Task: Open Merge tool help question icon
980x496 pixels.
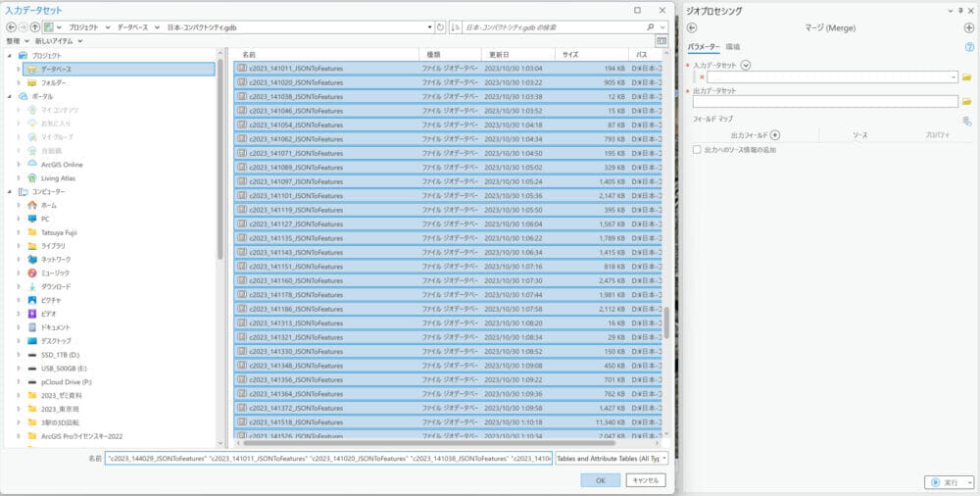Action: click(969, 47)
